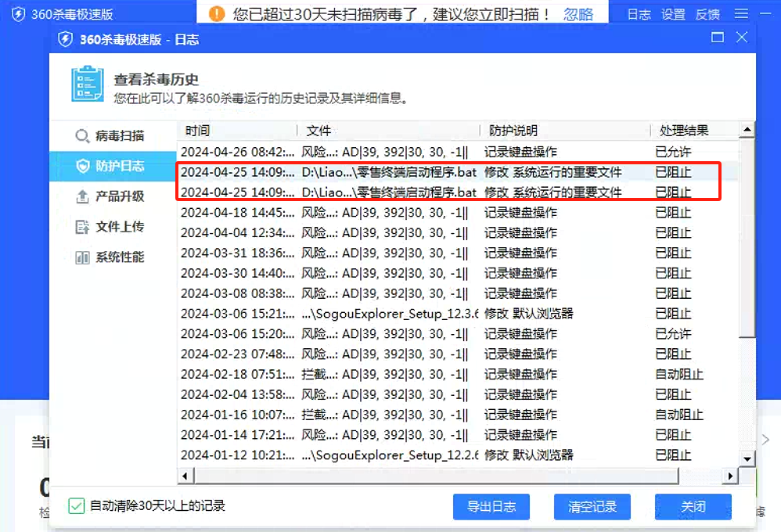Image resolution: width=781 pixels, height=532 pixels.
Task: Select the 2024-03-06 15:20 log row
Action: click(x=459, y=334)
